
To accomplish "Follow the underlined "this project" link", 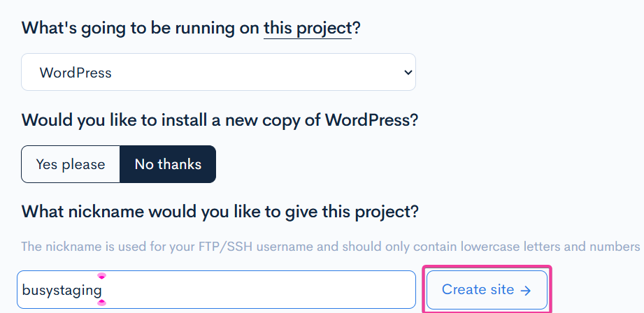I will [307, 29].
